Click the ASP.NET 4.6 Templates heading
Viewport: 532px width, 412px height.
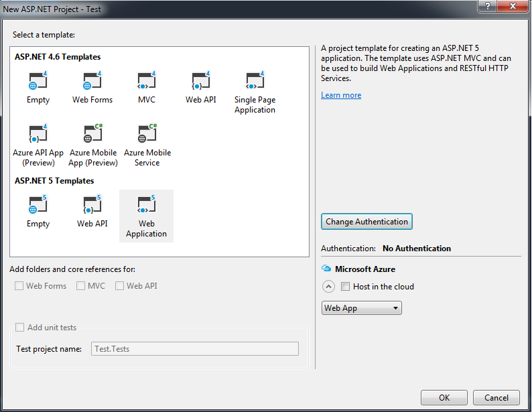(x=58, y=57)
